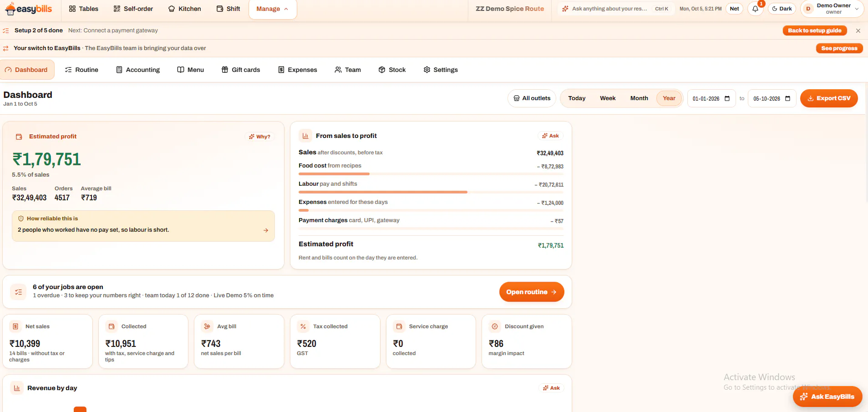Expand the Manage menu
The height and width of the screenshot is (412, 868).
tap(273, 9)
